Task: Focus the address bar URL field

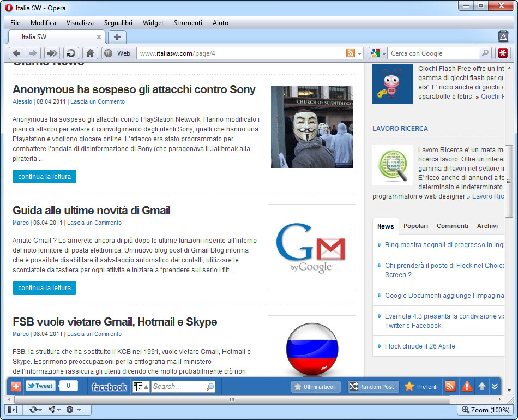Action: point(242,53)
